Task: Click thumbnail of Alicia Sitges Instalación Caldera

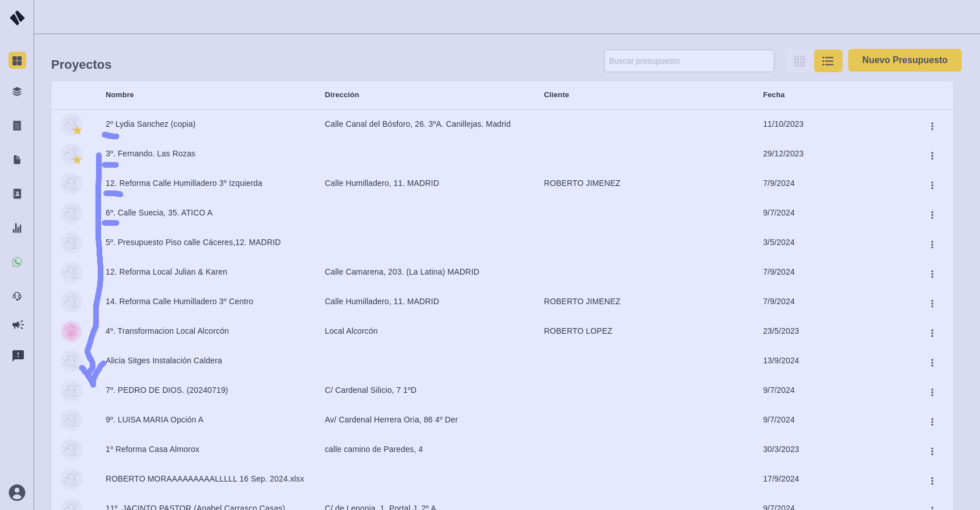Action: (72, 361)
